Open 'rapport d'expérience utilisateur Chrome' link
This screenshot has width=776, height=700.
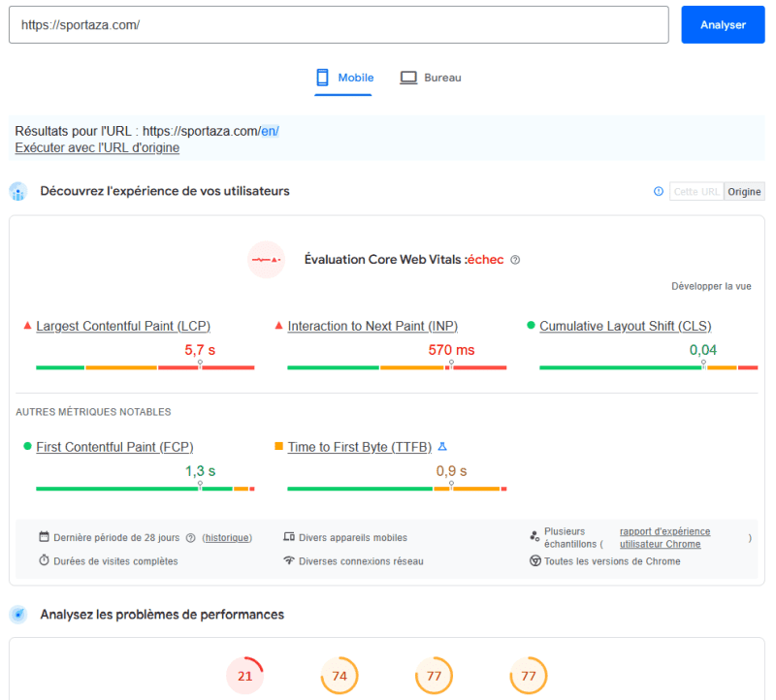[x=664, y=538]
